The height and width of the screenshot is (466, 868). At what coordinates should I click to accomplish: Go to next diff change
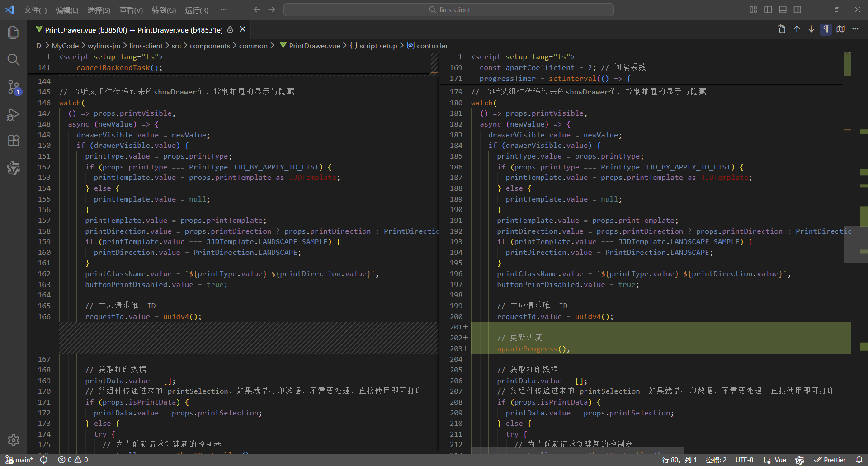[811, 29]
